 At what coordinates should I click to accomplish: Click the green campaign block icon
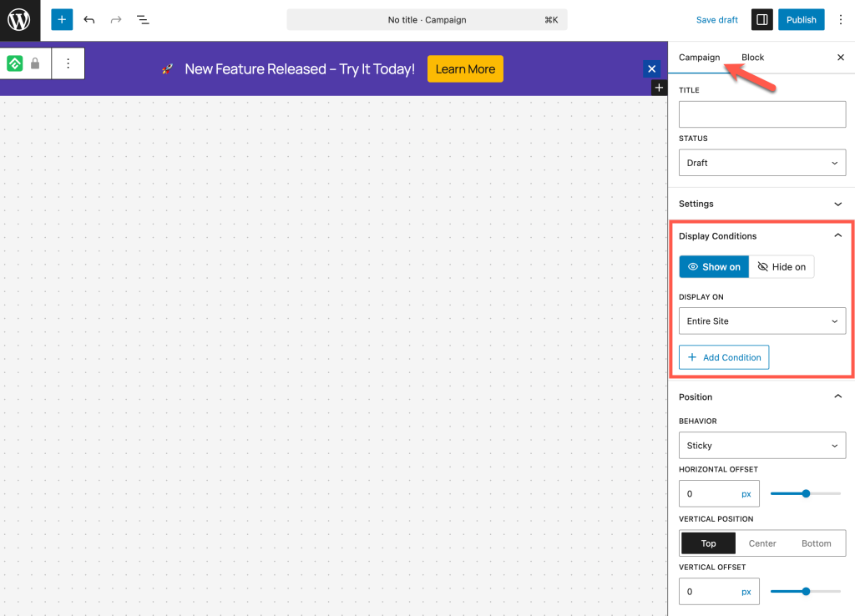(15, 63)
